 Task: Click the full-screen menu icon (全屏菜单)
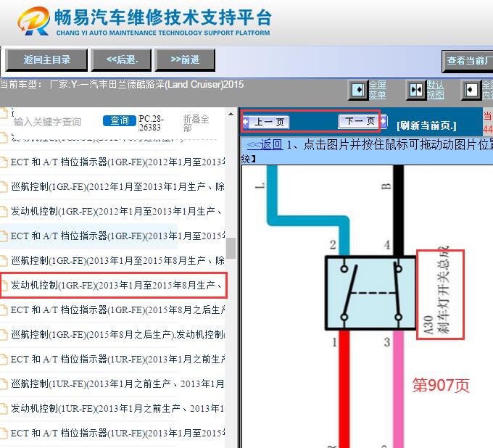coord(358,90)
